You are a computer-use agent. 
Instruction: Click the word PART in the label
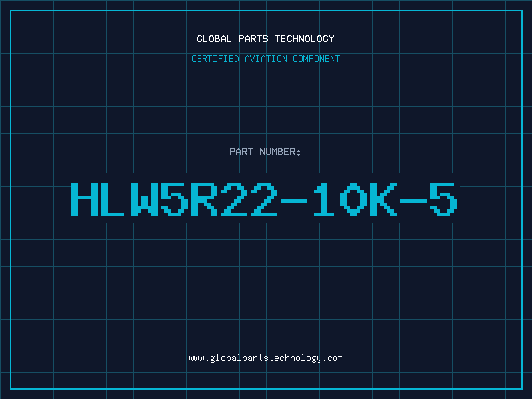[x=241, y=152]
